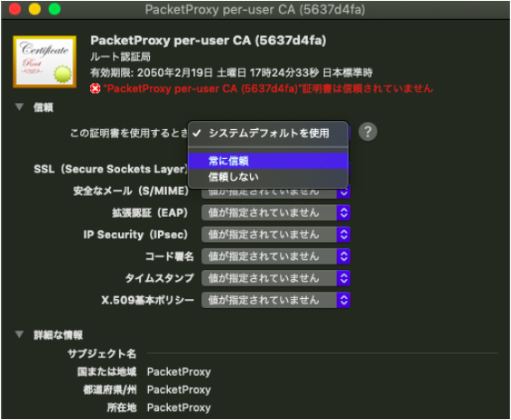Click the ルート認証局 label
Image resolution: width=511 pixels, height=420 pixels.
[120, 57]
